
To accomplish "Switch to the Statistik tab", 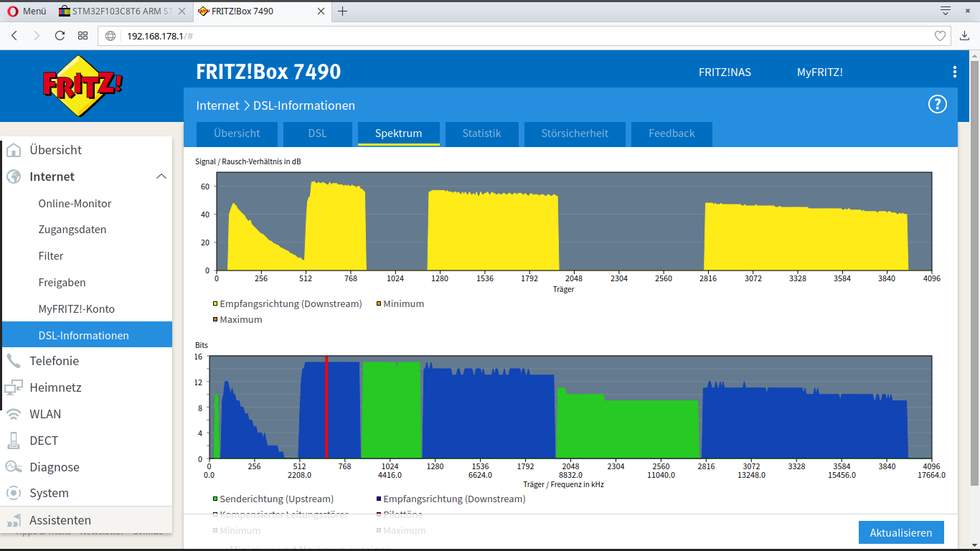I will point(481,133).
